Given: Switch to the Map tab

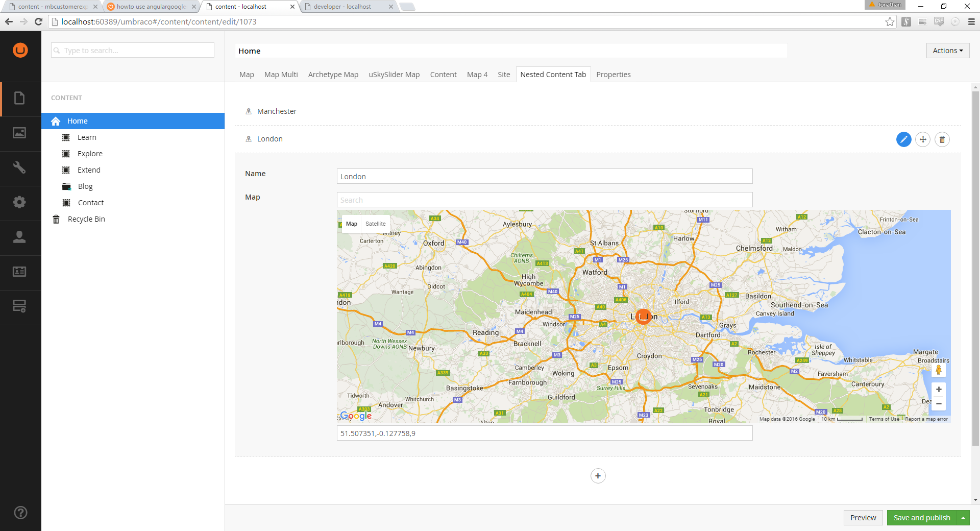Looking at the screenshot, I should click(x=247, y=75).
